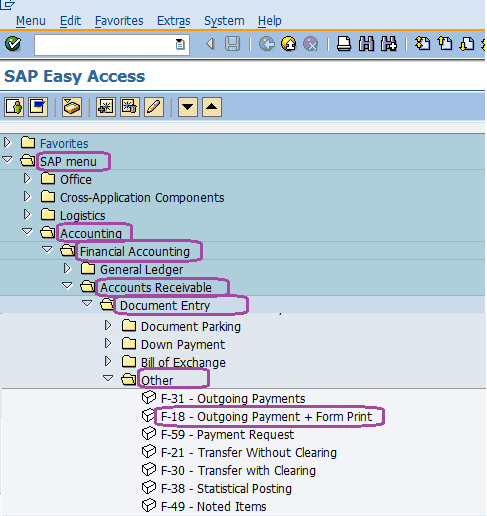Select the Down Payment folder label
The image size is (487, 516).
183,345
